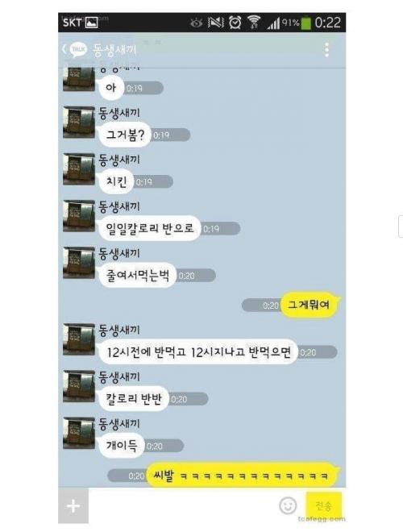This screenshot has height=532, width=403.
Task: Tap the picture notification icon beside SKT
Action: coord(91,23)
